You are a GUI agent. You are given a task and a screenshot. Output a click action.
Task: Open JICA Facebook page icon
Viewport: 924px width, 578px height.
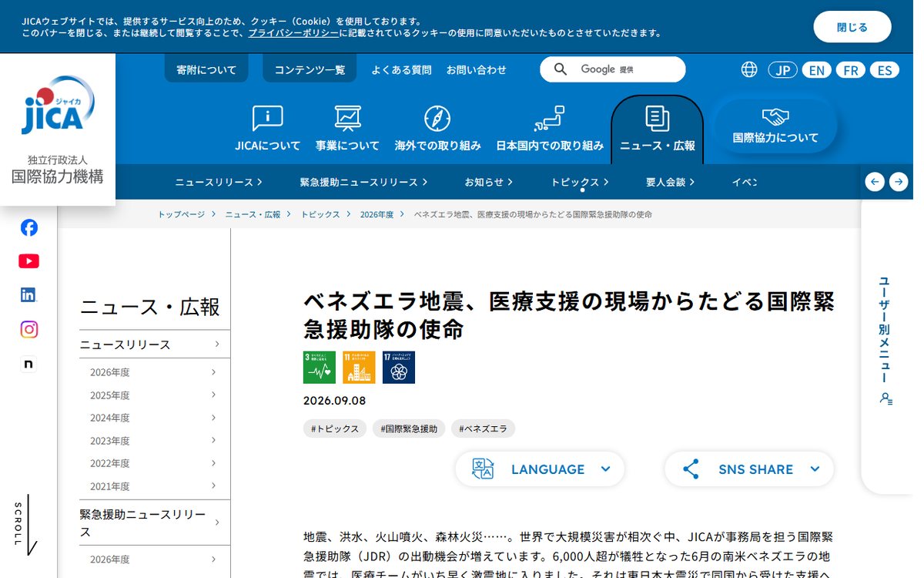[x=28, y=227]
